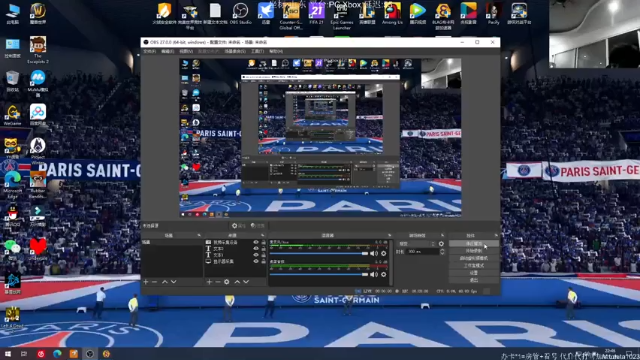Open the File menu in OBS

click(x=149, y=51)
